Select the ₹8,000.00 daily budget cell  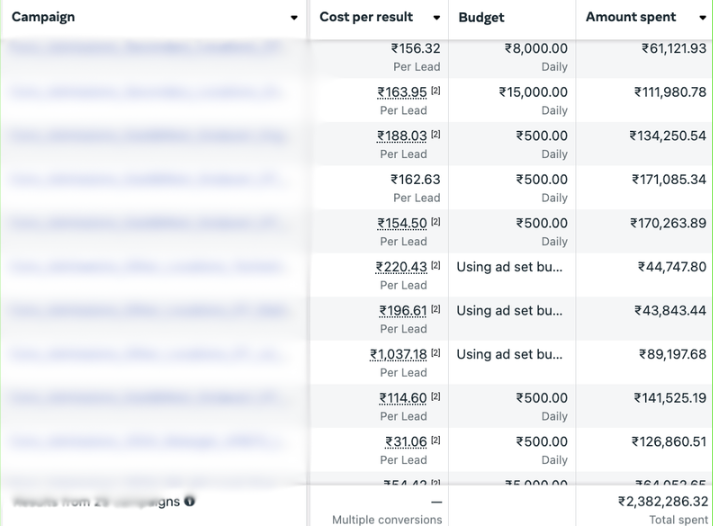tap(512, 57)
